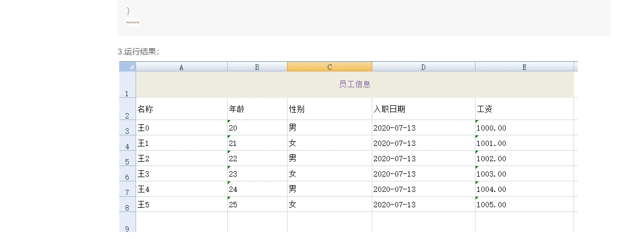
Task: Select column E header
Action: coord(524,67)
